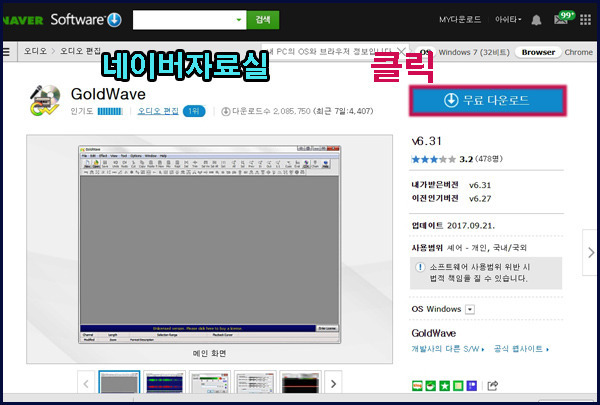This screenshot has height=405, width=600.
Task: Share via Band blue icon
Action: coord(472,385)
